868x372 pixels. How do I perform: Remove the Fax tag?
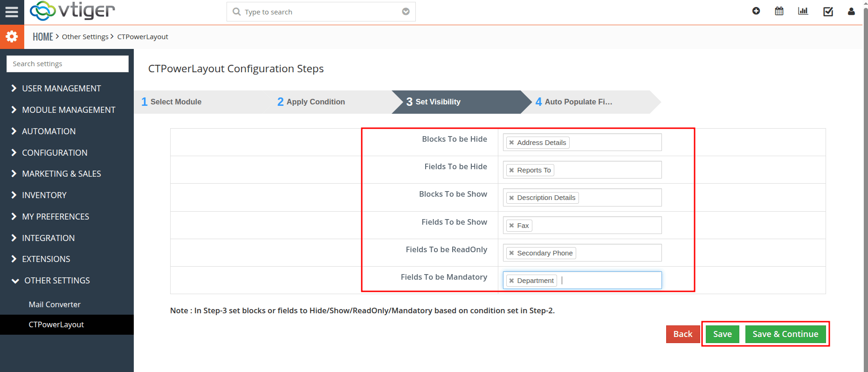click(x=511, y=226)
